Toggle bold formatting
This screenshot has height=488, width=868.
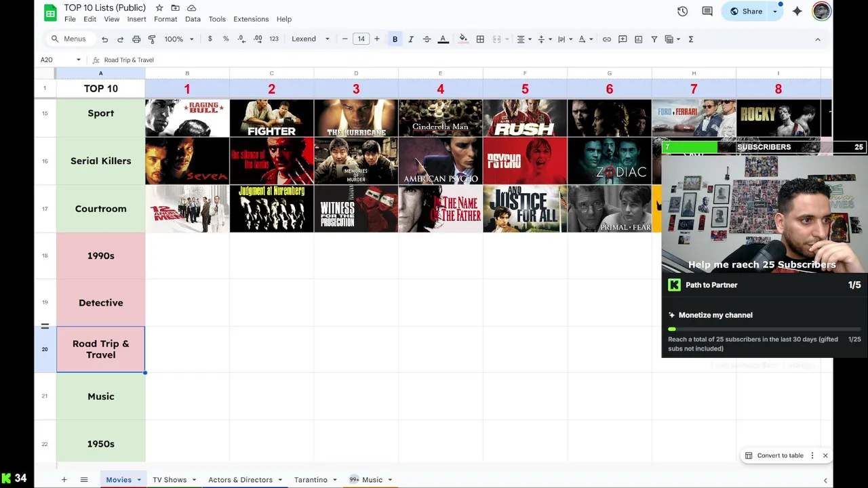395,39
